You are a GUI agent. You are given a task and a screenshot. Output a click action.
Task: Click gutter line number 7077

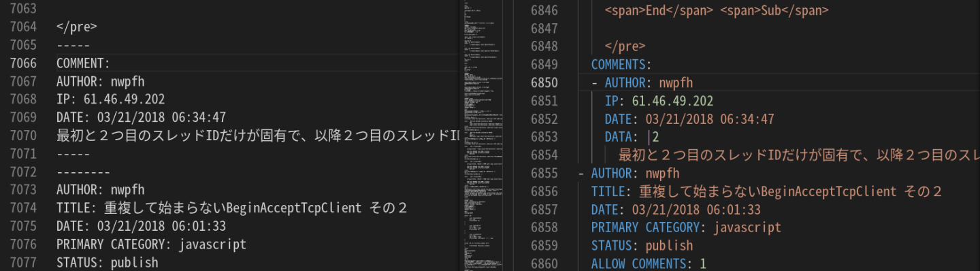point(22,262)
